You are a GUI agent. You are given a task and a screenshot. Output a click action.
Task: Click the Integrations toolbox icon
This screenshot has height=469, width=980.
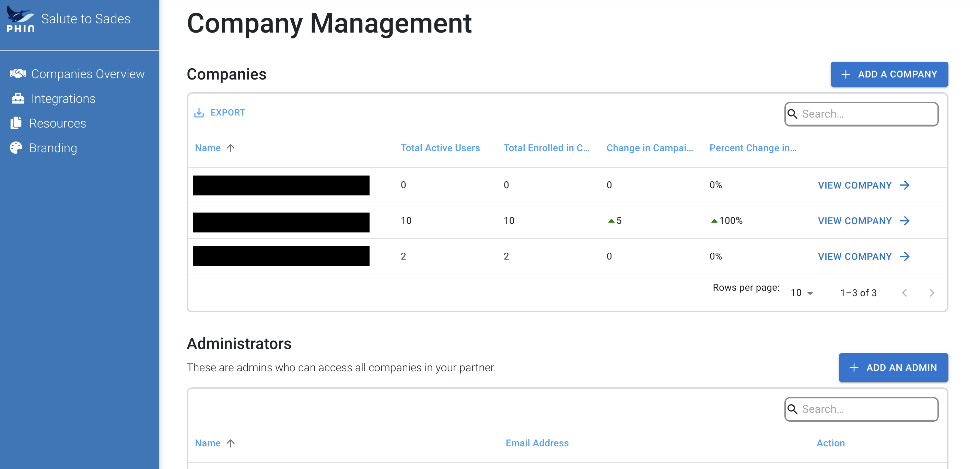pyautogui.click(x=18, y=98)
